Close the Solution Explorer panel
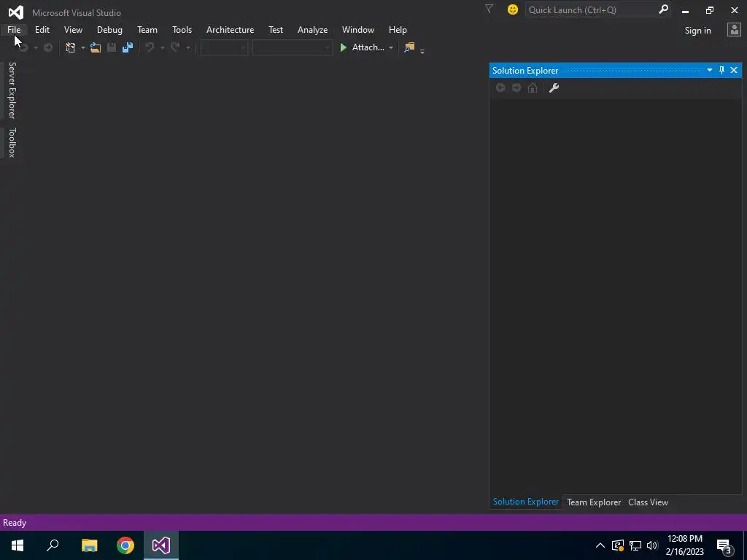Image resolution: width=747 pixels, height=560 pixels. pos(734,70)
